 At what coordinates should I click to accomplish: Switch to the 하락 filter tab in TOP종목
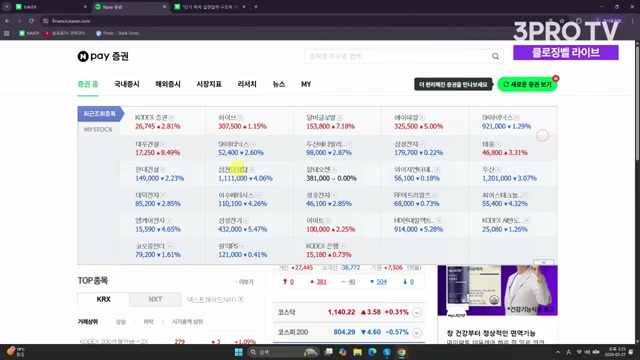149,322
